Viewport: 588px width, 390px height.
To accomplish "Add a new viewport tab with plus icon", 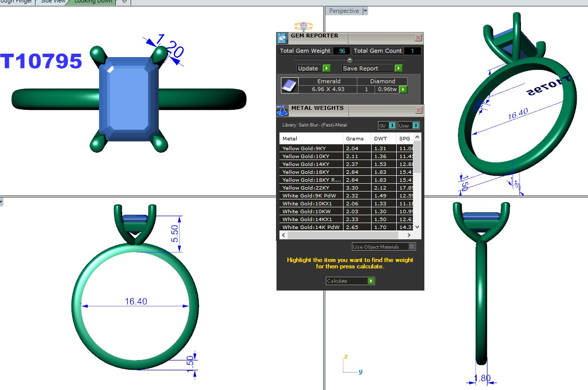I will 124,2.
